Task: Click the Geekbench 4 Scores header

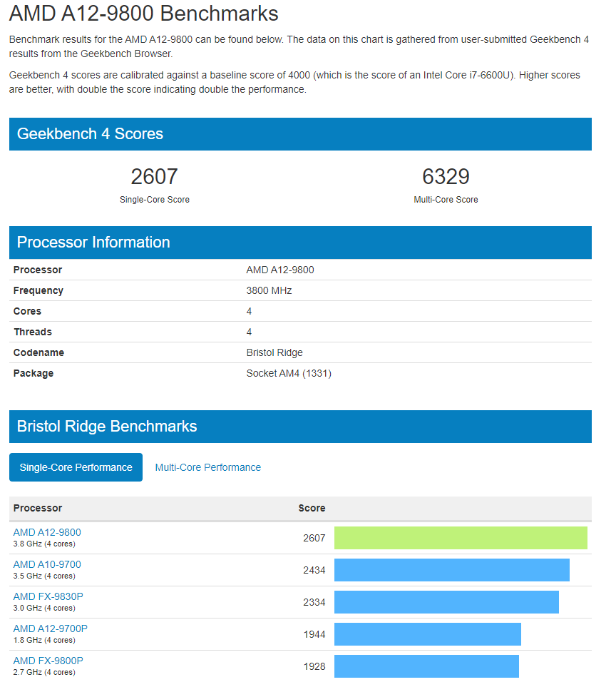Action: [x=300, y=134]
